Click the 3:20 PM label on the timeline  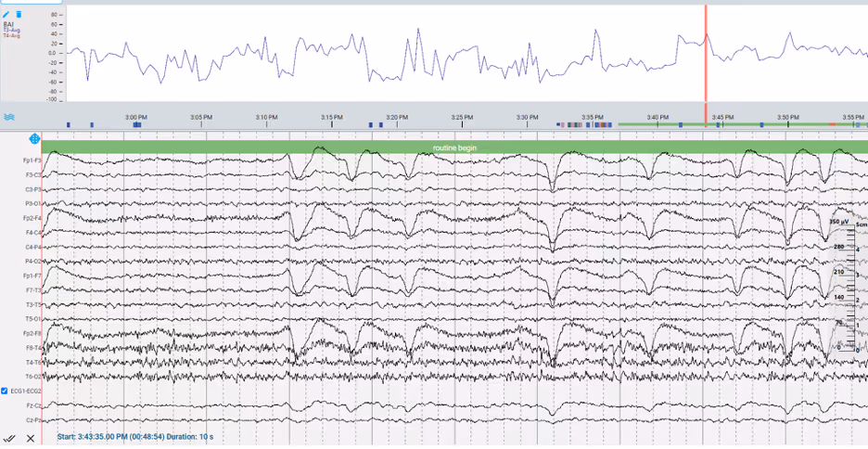coord(397,118)
